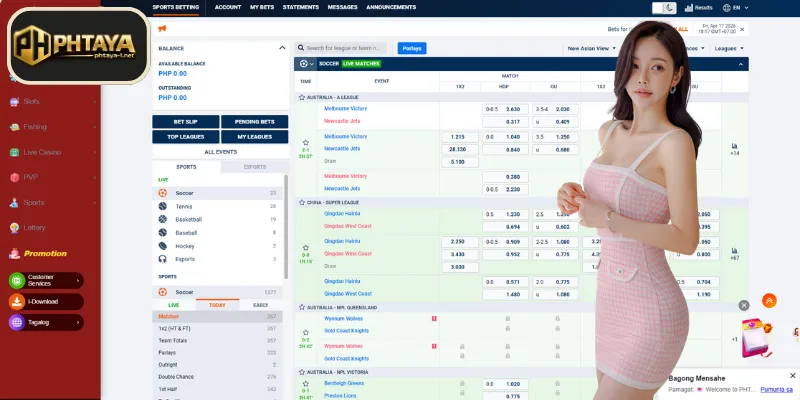Click the Tagalog globe icon
800x400 pixels.
pos(17,322)
